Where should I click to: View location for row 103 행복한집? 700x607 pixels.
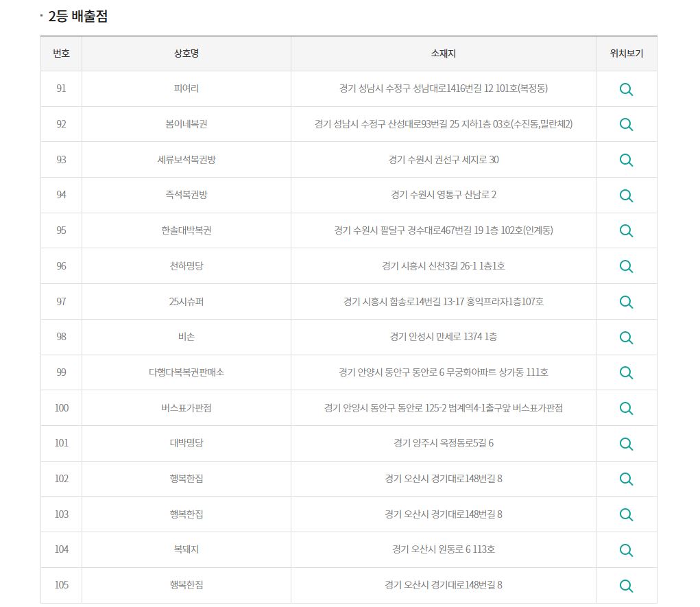point(626,515)
